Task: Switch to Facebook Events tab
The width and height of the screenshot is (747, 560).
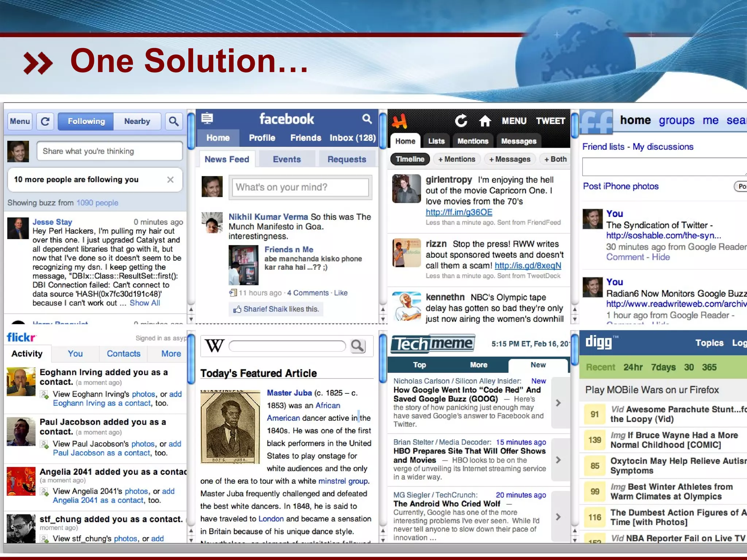Action: [x=287, y=159]
